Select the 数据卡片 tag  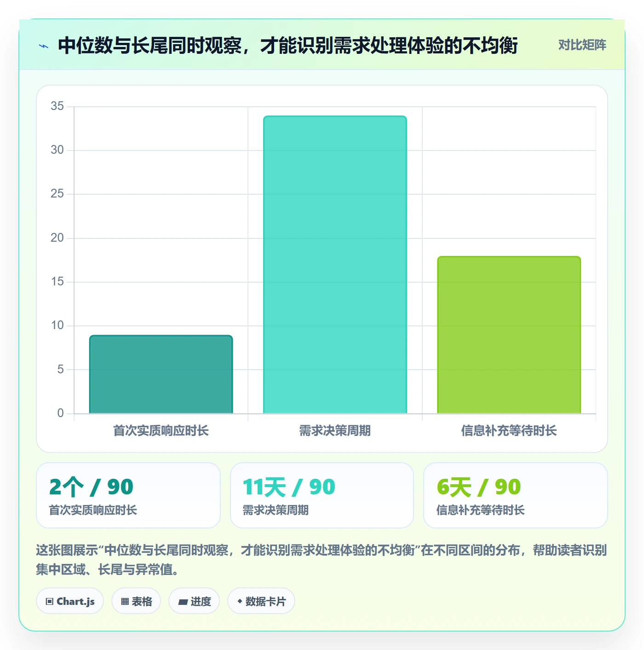tap(261, 601)
